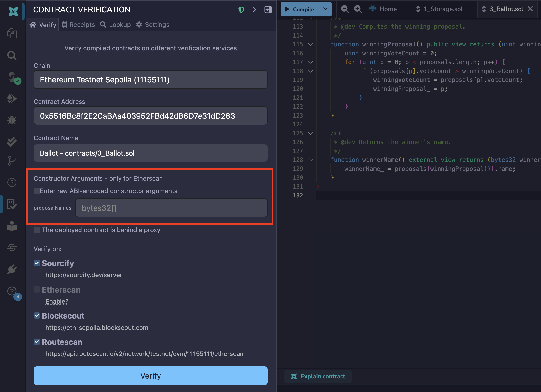This screenshot has height=392, width=541.
Task: Open the Contract Name dropdown
Action: (150, 153)
